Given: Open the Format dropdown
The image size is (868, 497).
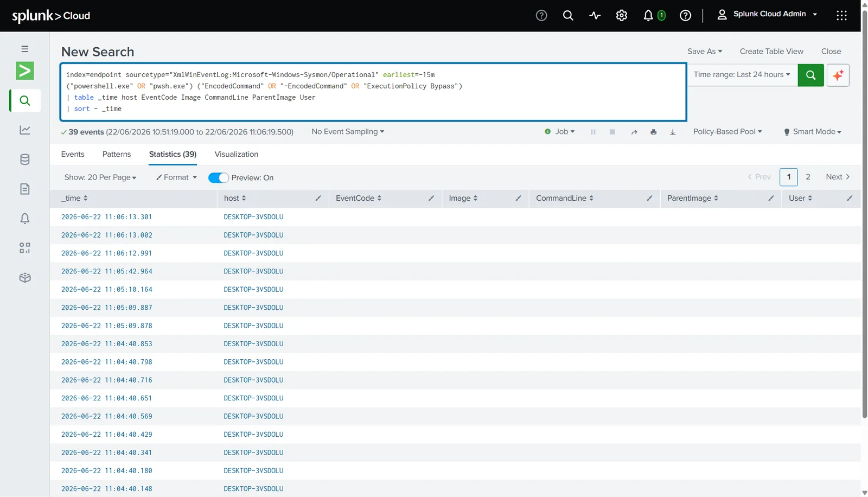Looking at the screenshot, I should [176, 177].
